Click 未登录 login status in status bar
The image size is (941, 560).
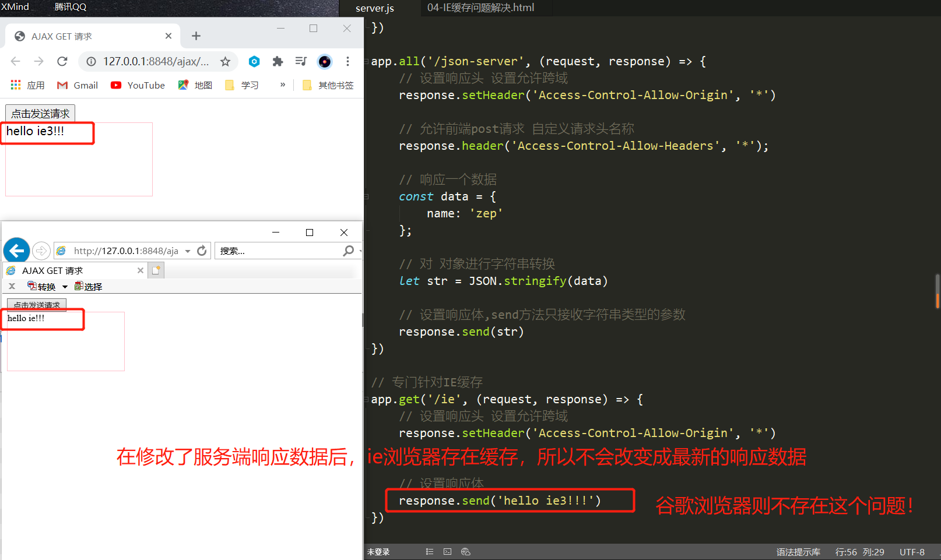point(378,552)
